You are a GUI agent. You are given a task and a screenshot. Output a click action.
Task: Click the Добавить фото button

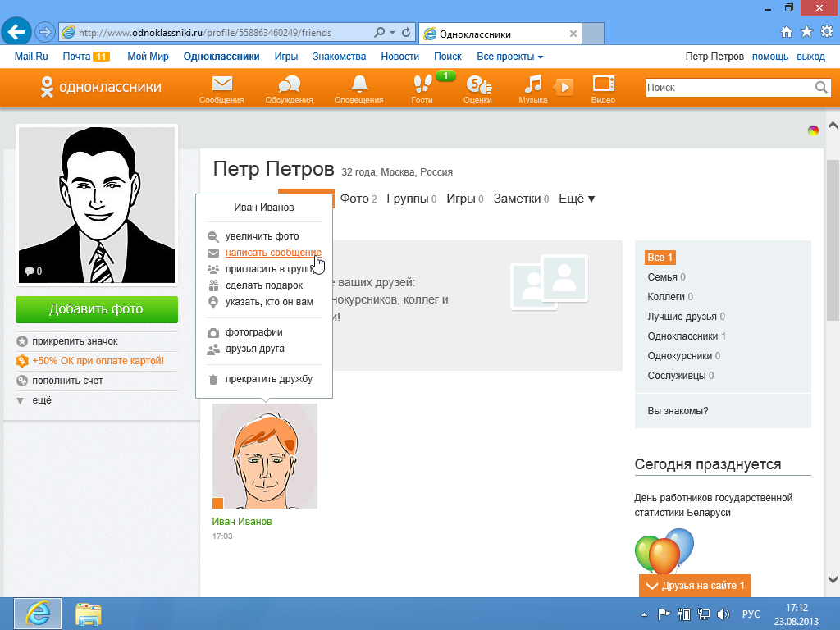(x=97, y=309)
